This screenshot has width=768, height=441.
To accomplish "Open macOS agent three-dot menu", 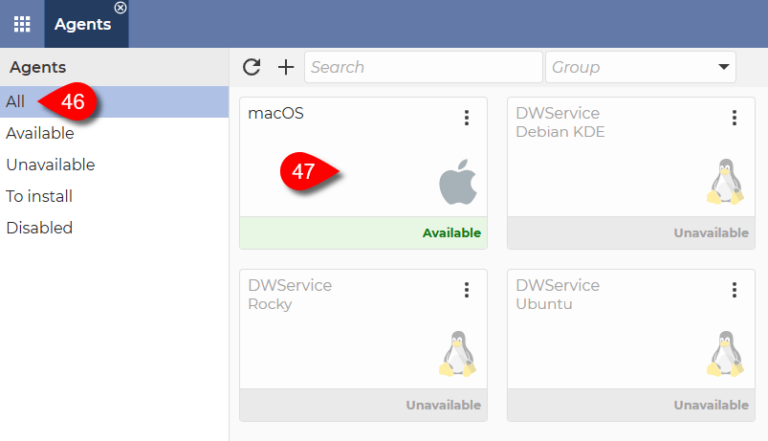I will point(466,118).
